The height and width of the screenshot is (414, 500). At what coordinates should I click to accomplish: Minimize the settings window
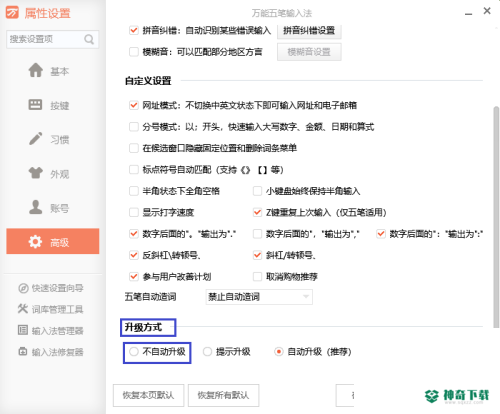tap(468, 13)
